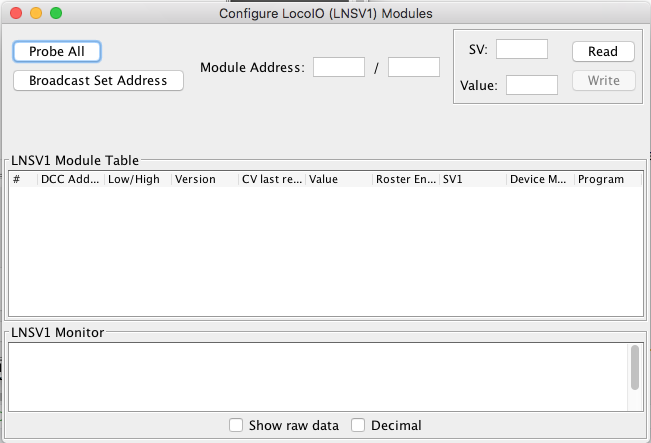The image size is (651, 443).
Task: Sort by the Version column header
Action: coord(205,179)
